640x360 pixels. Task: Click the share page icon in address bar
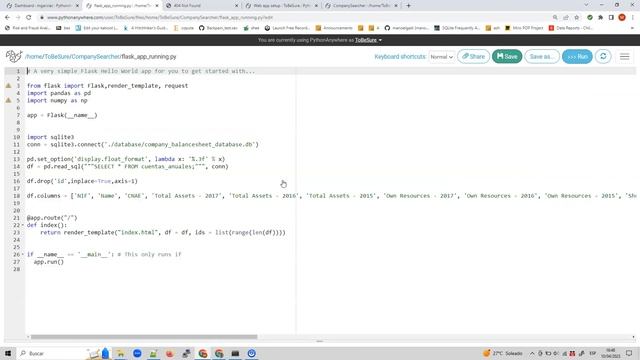[x=566, y=18]
